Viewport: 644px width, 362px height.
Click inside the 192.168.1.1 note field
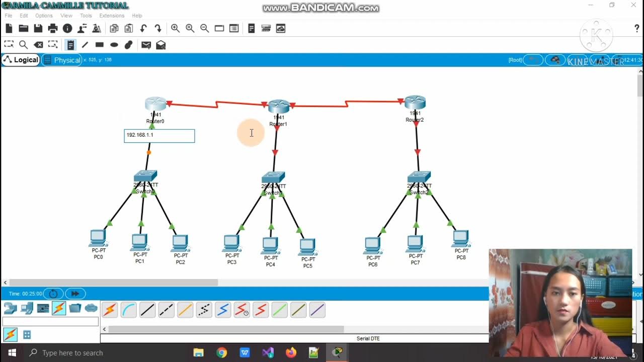coord(159,136)
